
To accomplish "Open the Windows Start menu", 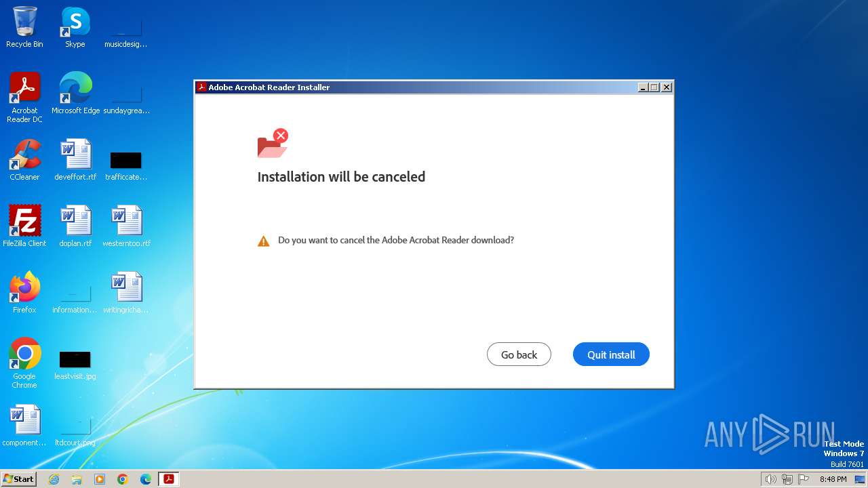I will tap(18, 479).
